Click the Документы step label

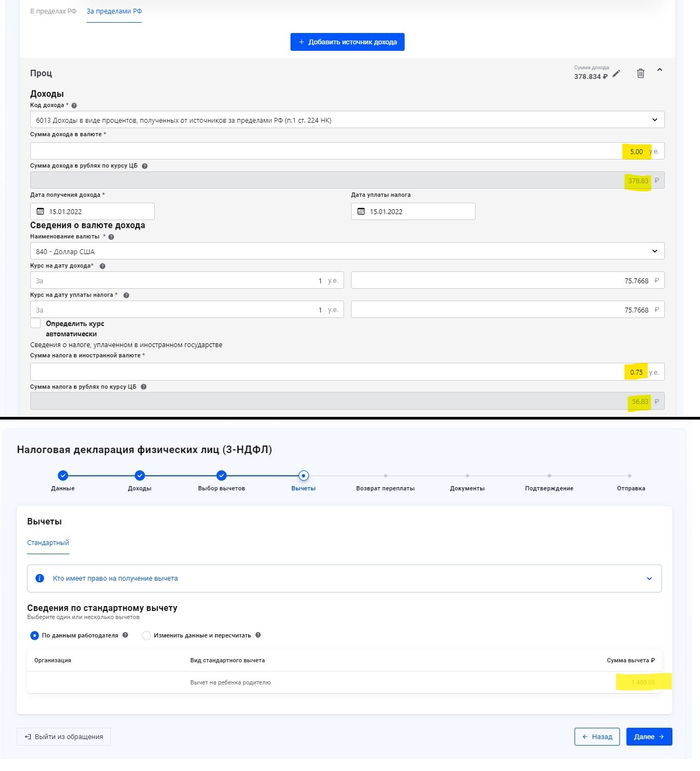pos(467,488)
